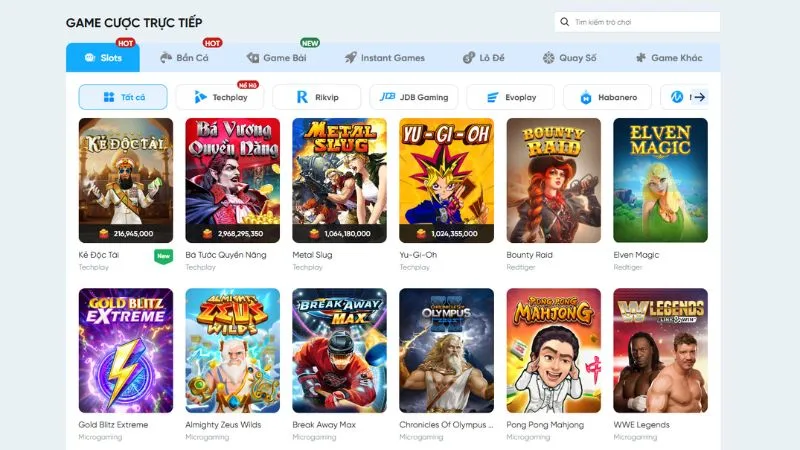
Task: Click the Break Away Max title
Action: click(323, 424)
